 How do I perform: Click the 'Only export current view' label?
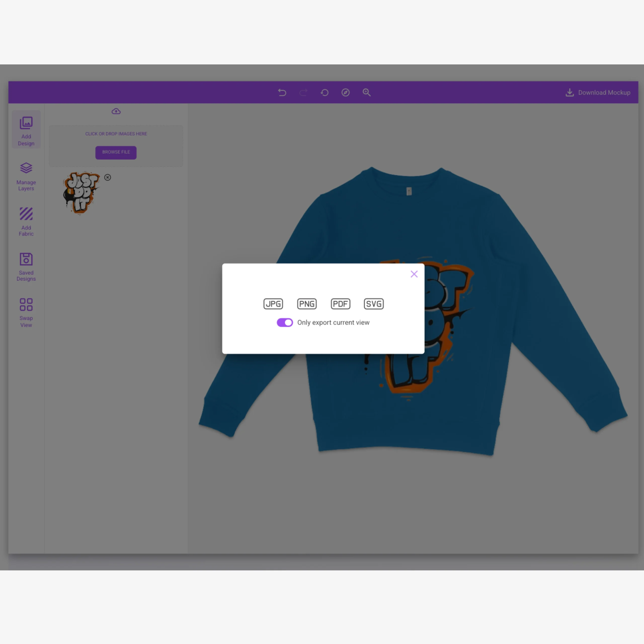coord(333,322)
